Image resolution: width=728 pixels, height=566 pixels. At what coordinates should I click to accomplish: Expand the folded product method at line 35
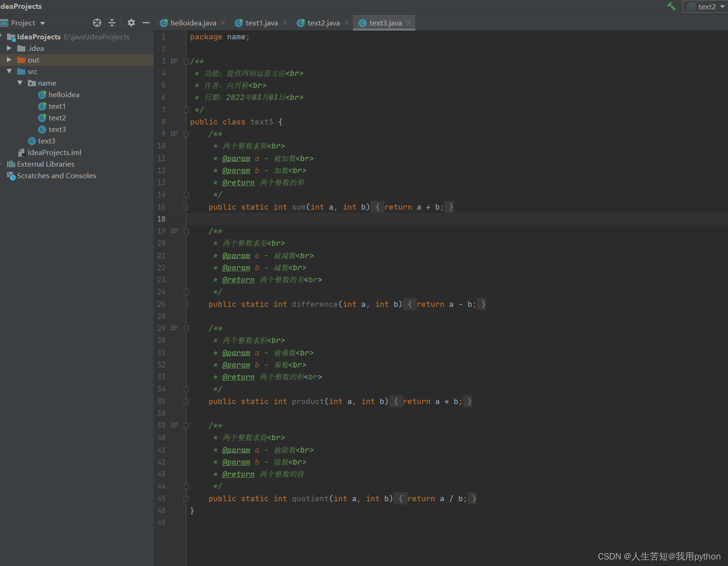(x=186, y=401)
